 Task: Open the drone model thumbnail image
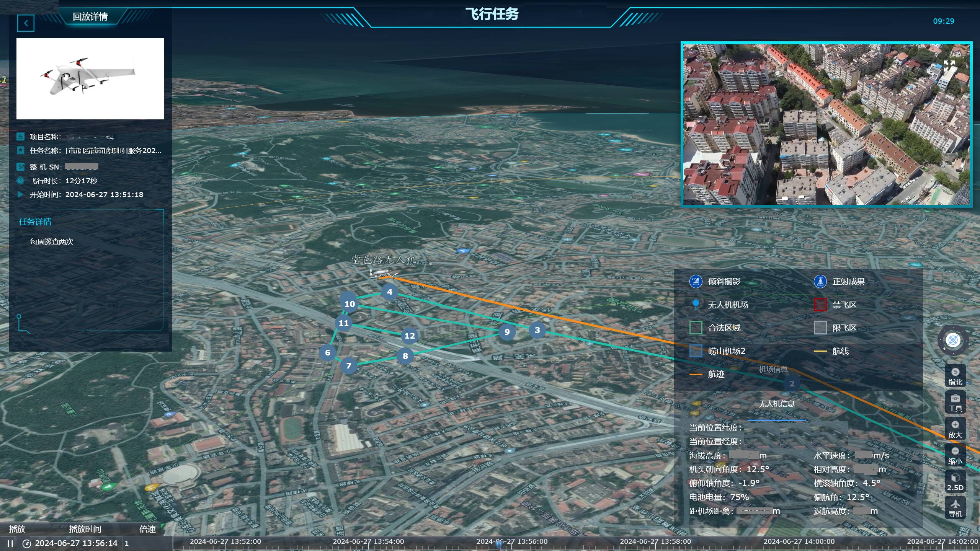(90, 78)
